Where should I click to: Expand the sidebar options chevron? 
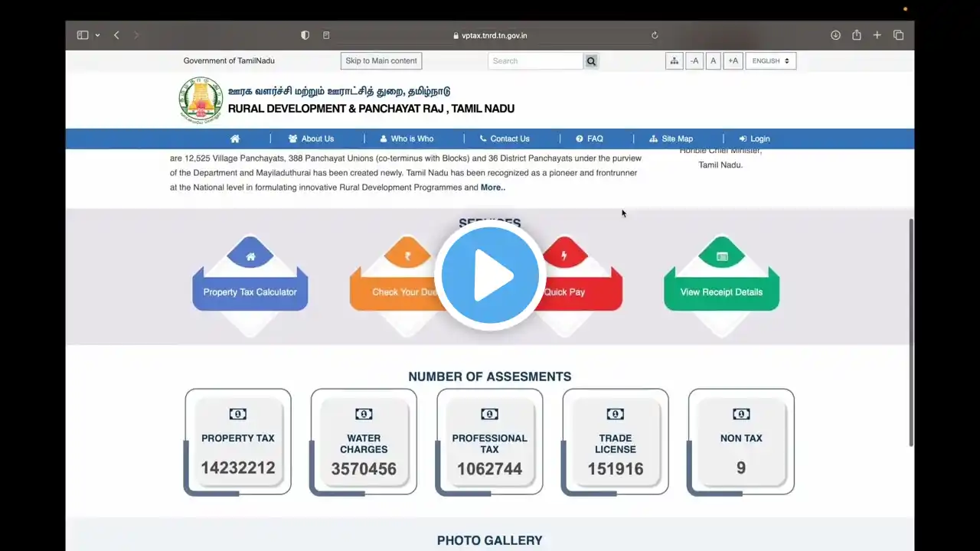point(97,35)
